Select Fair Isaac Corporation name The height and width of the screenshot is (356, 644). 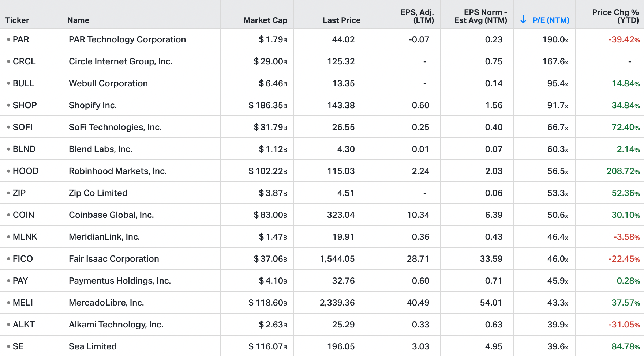(x=114, y=259)
